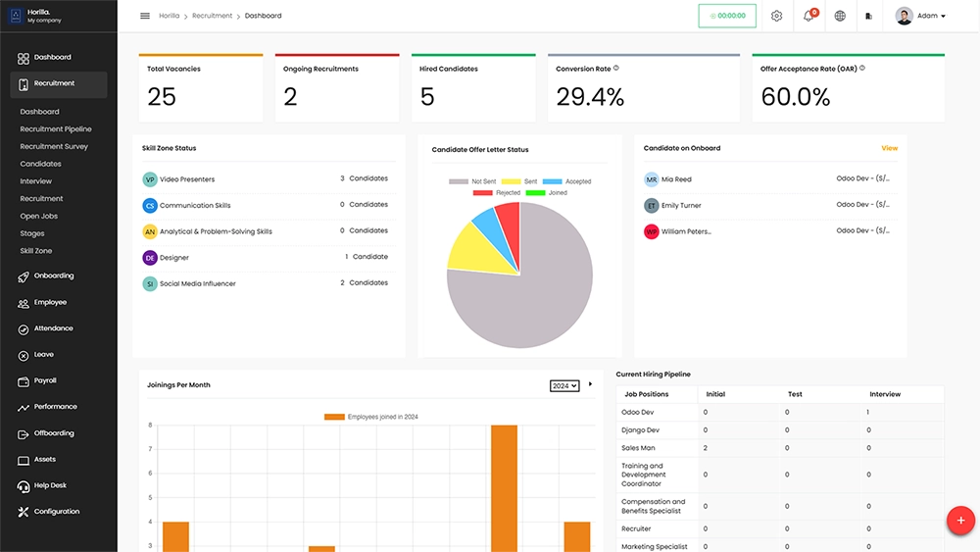Select Candidates from the sidebar submenu

(x=41, y=164)
